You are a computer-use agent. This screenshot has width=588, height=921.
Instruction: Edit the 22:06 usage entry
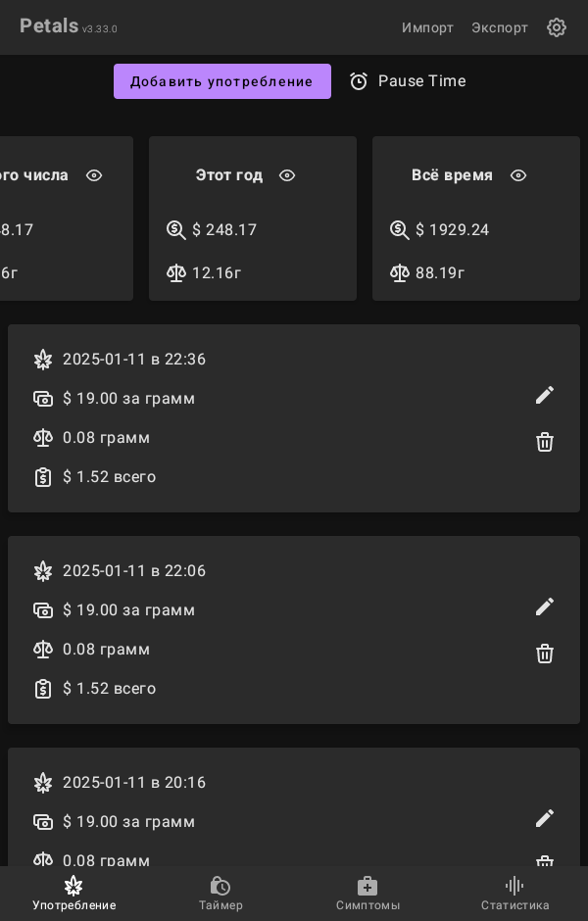[x=545, y=606]
